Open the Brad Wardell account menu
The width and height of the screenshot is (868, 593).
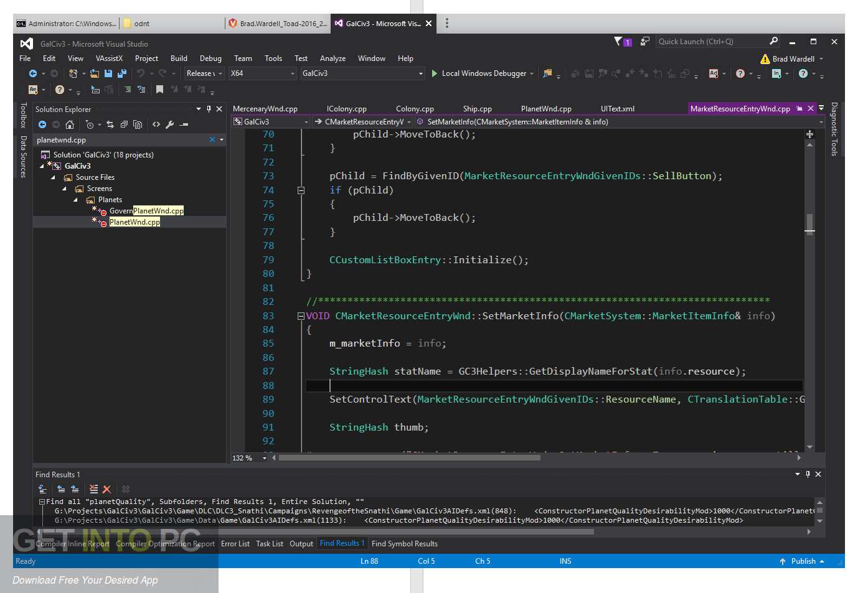click(798, 59)
